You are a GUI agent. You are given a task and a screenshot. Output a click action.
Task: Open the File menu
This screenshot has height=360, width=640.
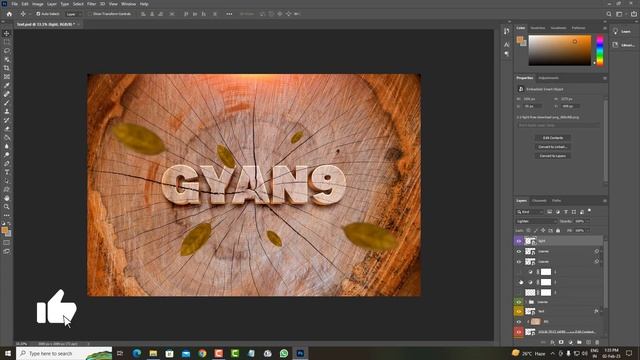[15, 4]
